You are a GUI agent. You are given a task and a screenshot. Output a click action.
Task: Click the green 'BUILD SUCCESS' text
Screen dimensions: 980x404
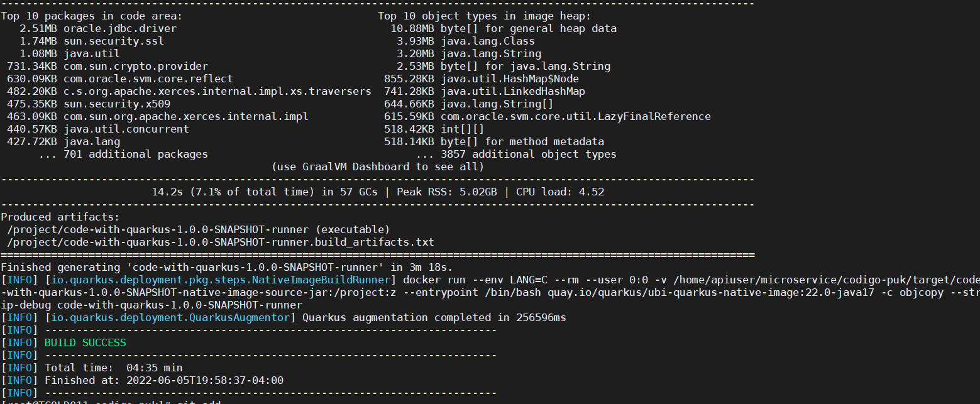(x=85, y=343)
